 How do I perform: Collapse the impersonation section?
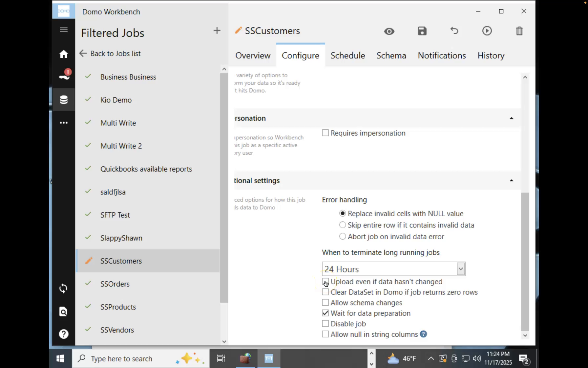point(512,118)
